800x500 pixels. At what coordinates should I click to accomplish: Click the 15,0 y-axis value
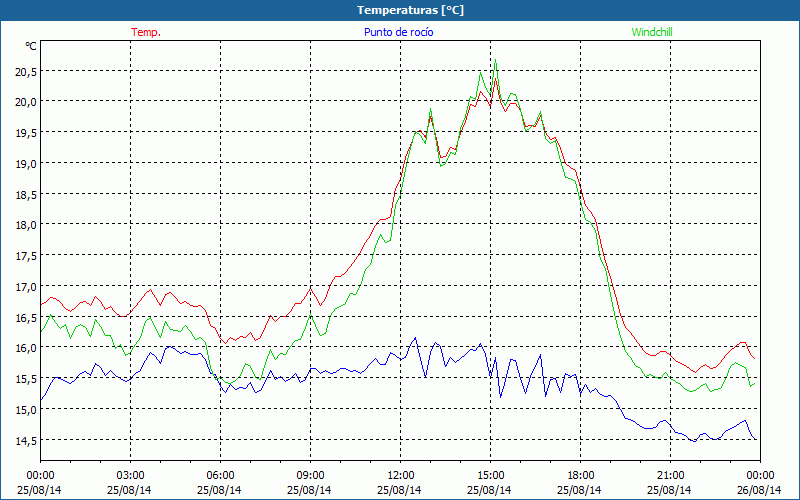(26, 410)
